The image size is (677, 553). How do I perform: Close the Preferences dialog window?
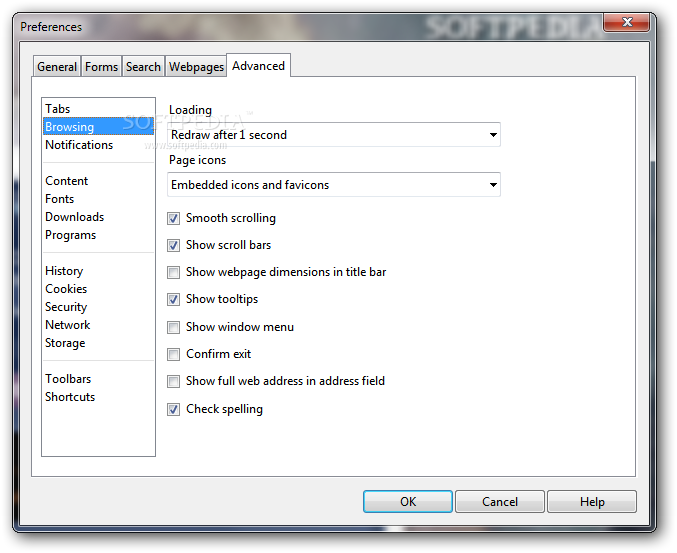[x=626, y=22]
